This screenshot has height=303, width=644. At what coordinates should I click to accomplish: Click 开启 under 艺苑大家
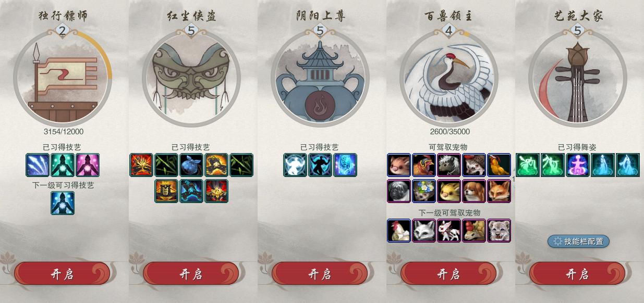click(577, 274)
